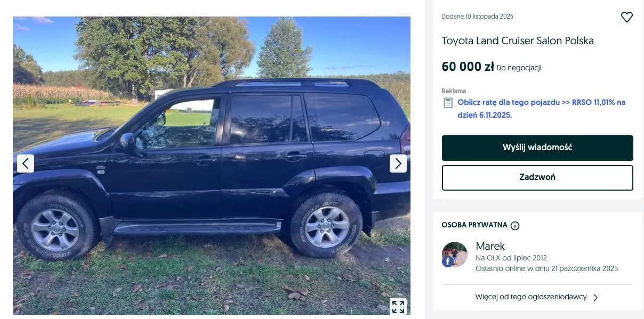
Task: Click the Facebook badge on Marek's avatar
Action: (x=447, y=261)
